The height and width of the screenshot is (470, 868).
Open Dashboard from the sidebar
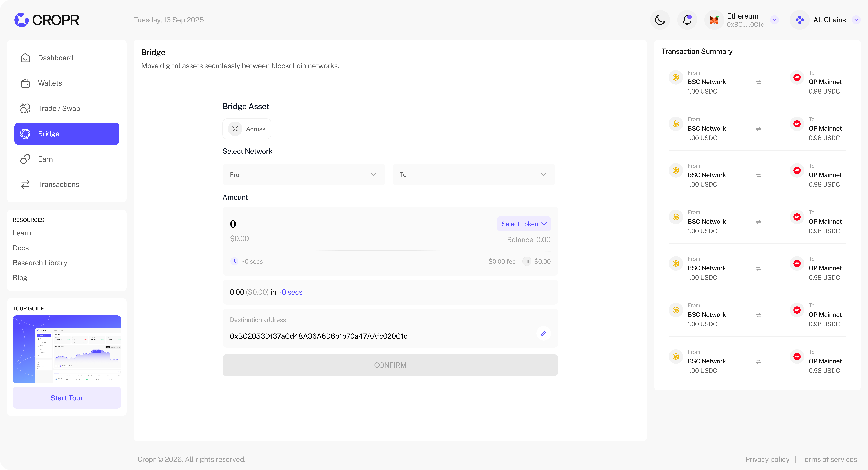[x=67, y=58]
